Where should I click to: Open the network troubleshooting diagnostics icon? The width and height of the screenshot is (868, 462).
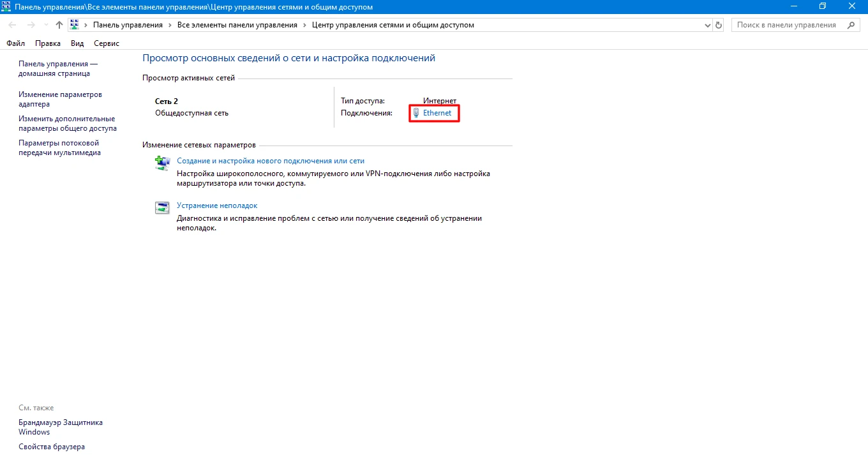pos(162,207)
